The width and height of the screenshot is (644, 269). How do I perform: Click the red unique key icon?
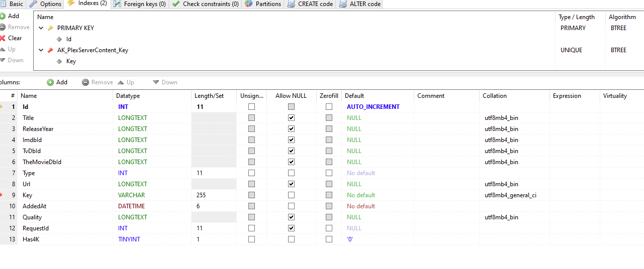50,50
